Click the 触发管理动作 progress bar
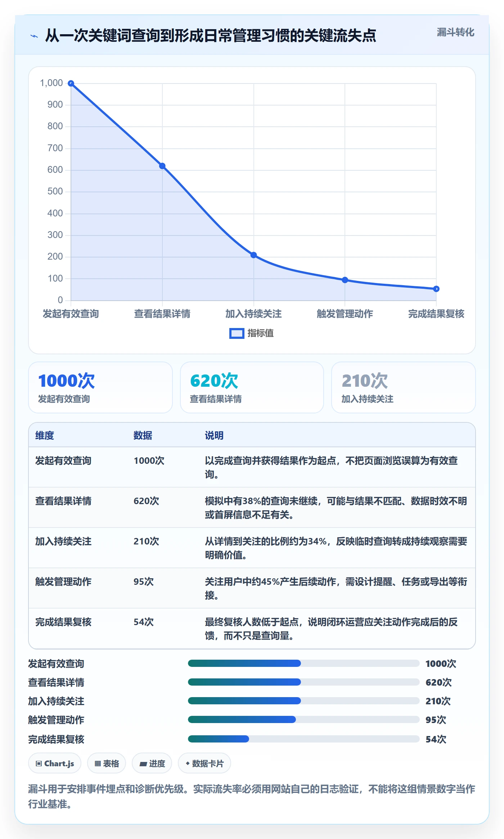 point(304,719)
